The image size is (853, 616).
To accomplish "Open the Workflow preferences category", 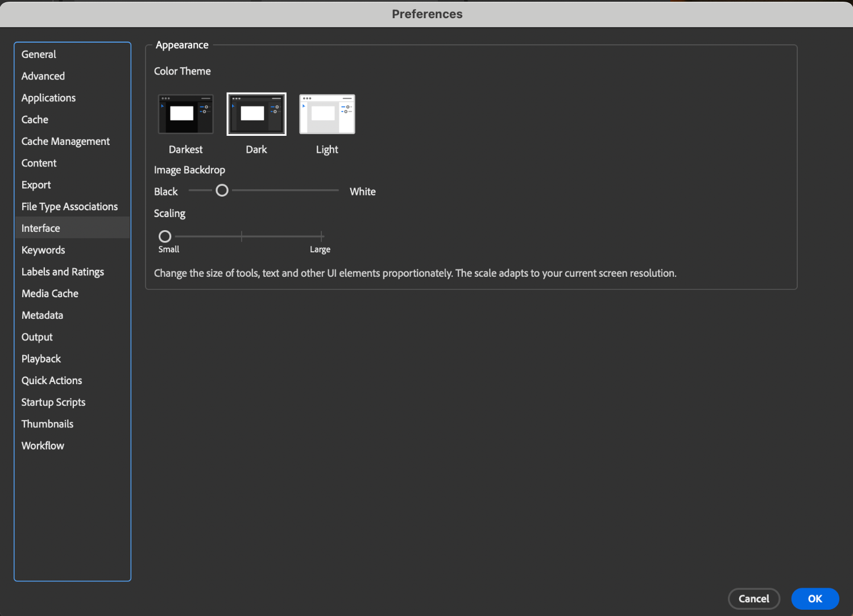I will (43, 446).
